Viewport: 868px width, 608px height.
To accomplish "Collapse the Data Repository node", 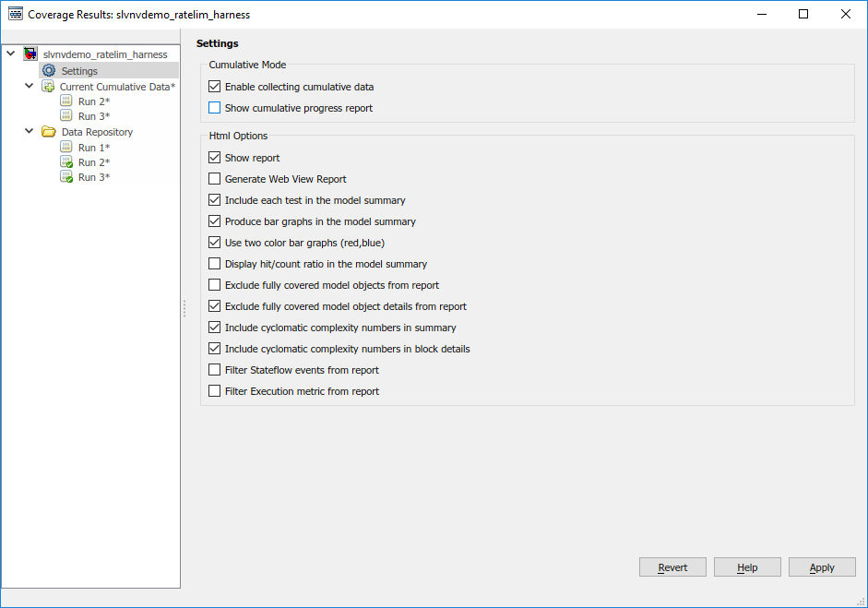I will coord(30,132).
